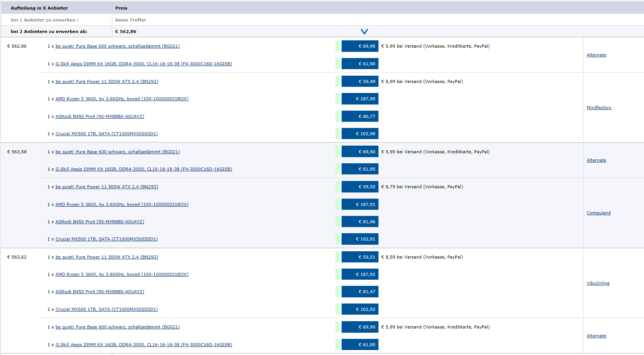Open Alternate shop link in € 563,58 group
The width and height of the screenshot is (644, 355).
coord(596,160)
